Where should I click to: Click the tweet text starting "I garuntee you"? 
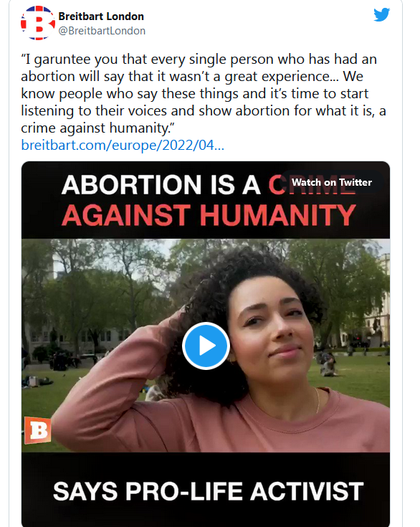pyautogui.click(x=204, y=93)
